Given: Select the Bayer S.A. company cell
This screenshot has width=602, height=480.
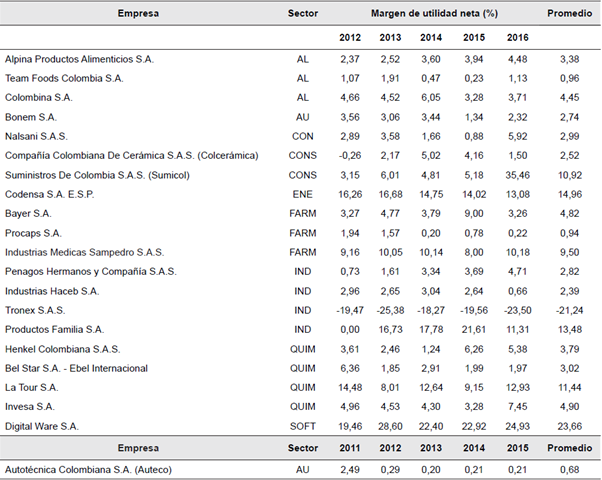Looking at the screenshot, I should coord(32,213).
